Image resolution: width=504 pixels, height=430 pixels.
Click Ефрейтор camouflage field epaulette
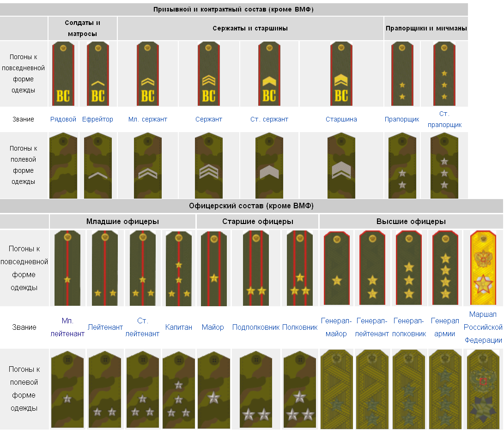pos(98,165)
